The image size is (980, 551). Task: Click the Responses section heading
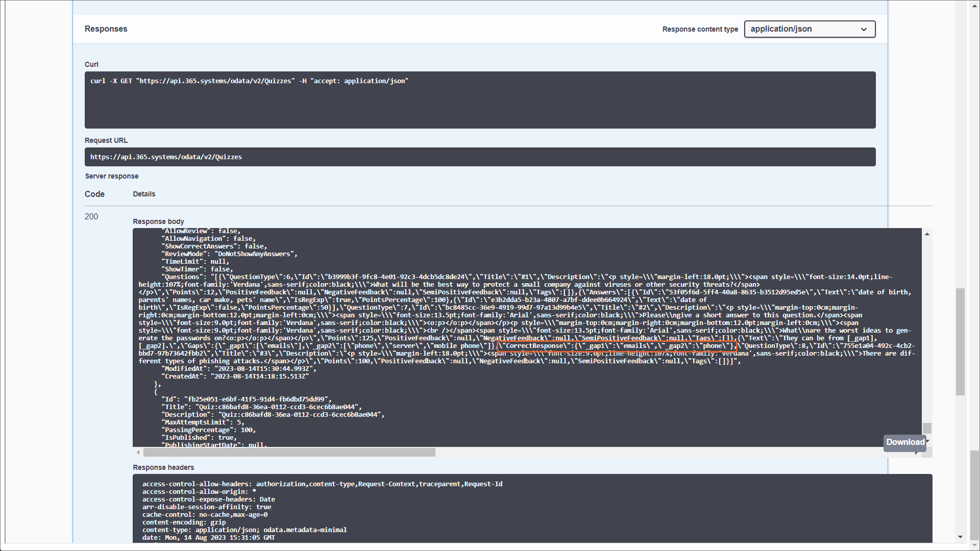(106, 29)
